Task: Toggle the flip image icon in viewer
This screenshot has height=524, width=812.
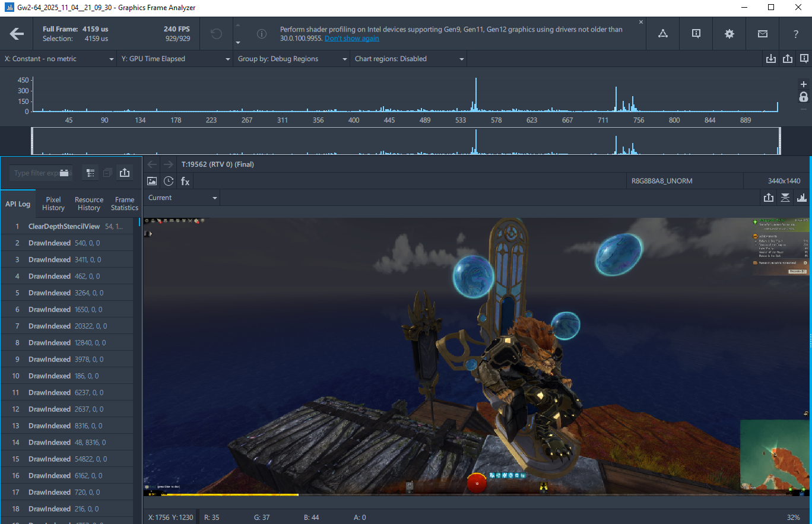Action: pos(785,198)
